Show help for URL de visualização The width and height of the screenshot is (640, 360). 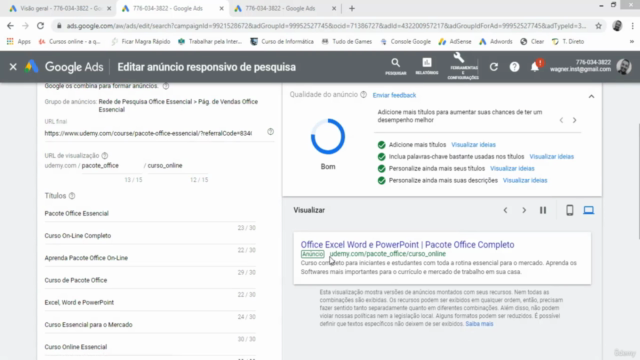point(104,156)
